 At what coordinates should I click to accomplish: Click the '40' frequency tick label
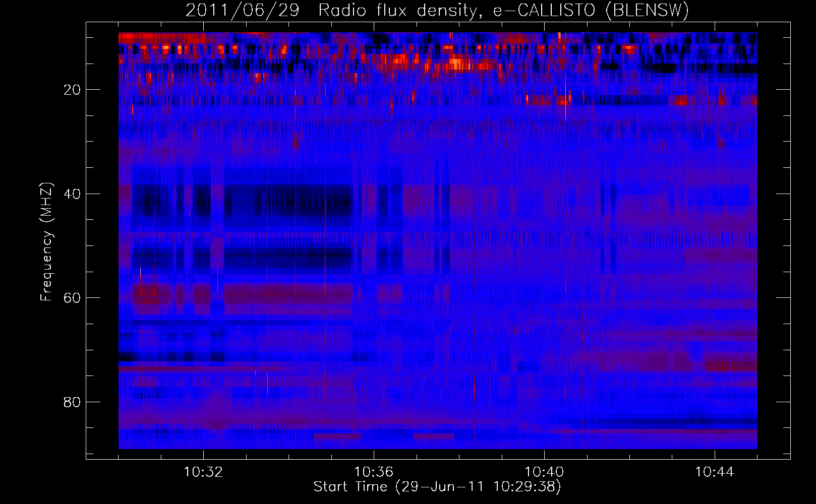(x=73, y=194)
